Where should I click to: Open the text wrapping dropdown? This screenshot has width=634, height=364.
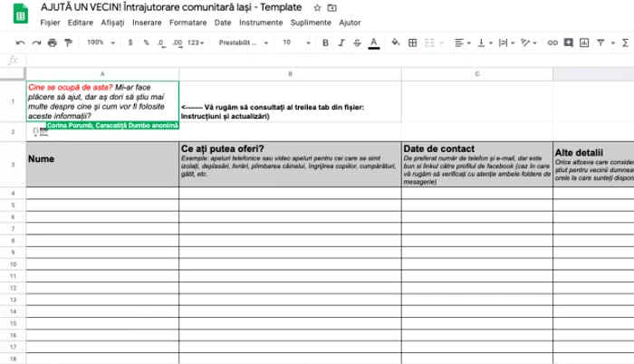click(506, 43)
